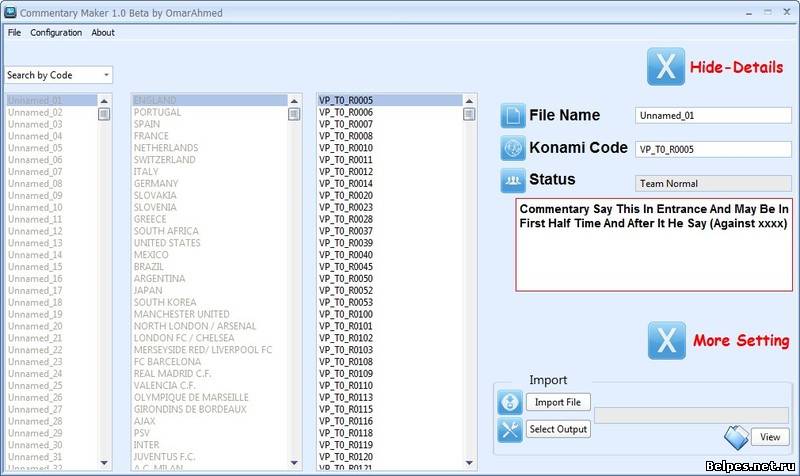
Task: Click down arrow of code list scrollbar
Action: 469,463
